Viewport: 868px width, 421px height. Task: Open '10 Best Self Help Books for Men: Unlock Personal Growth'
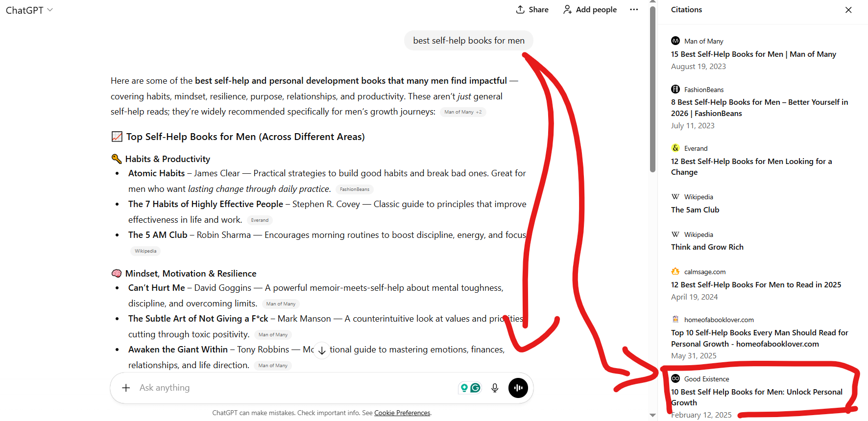tap(757, 398)
